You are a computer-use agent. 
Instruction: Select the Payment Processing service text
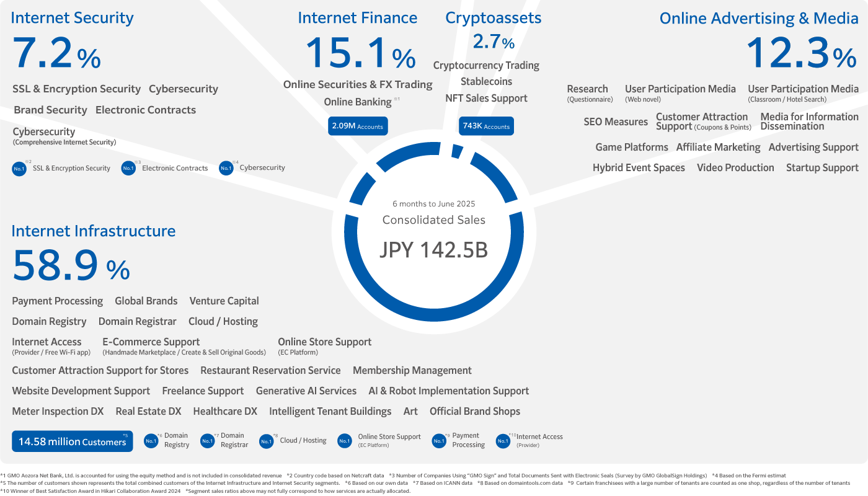tap(58, 301)
